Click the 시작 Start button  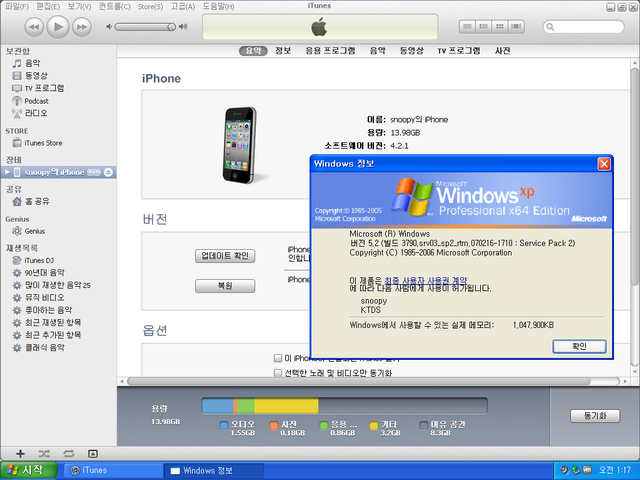(x=29, y=470)
